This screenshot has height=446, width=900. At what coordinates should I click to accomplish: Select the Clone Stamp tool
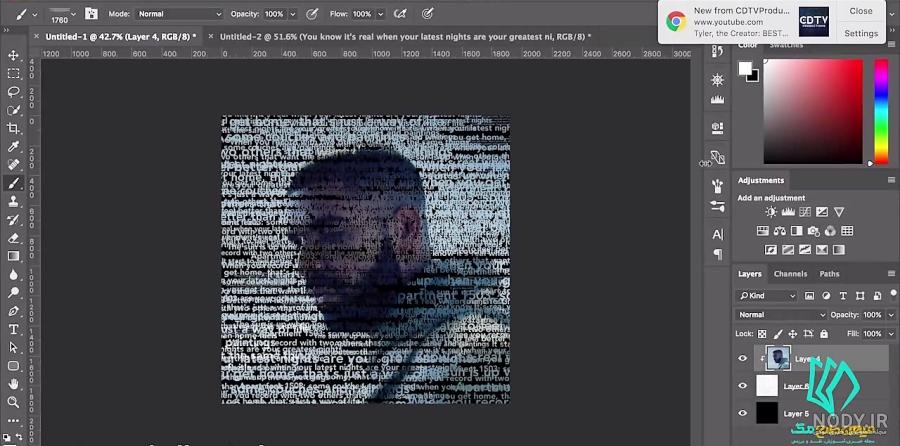pos(13,201)
